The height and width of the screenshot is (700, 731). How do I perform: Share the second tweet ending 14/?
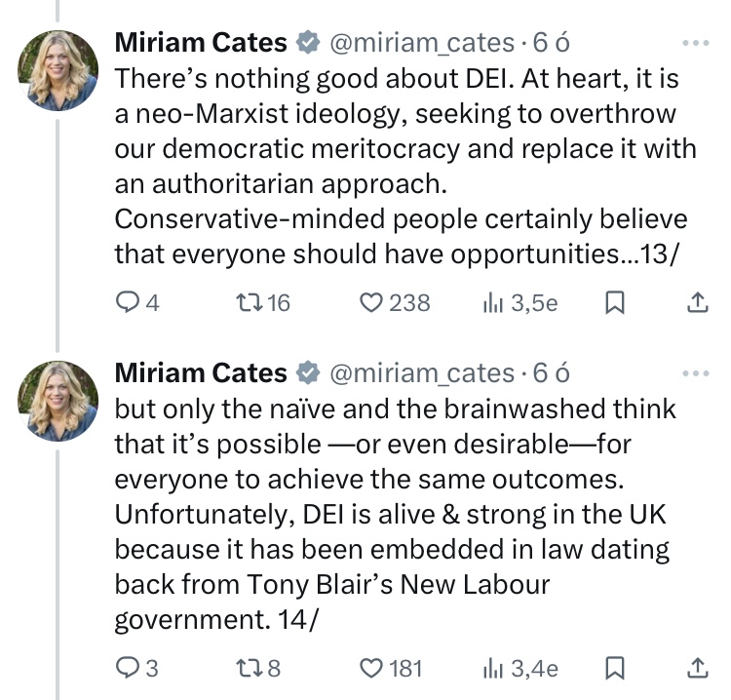(697, 668)
